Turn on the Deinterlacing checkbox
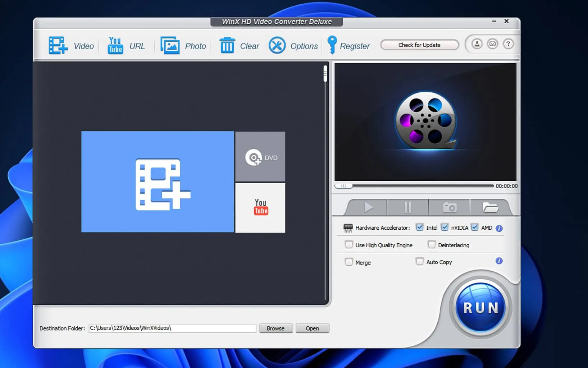 [432, 245]
